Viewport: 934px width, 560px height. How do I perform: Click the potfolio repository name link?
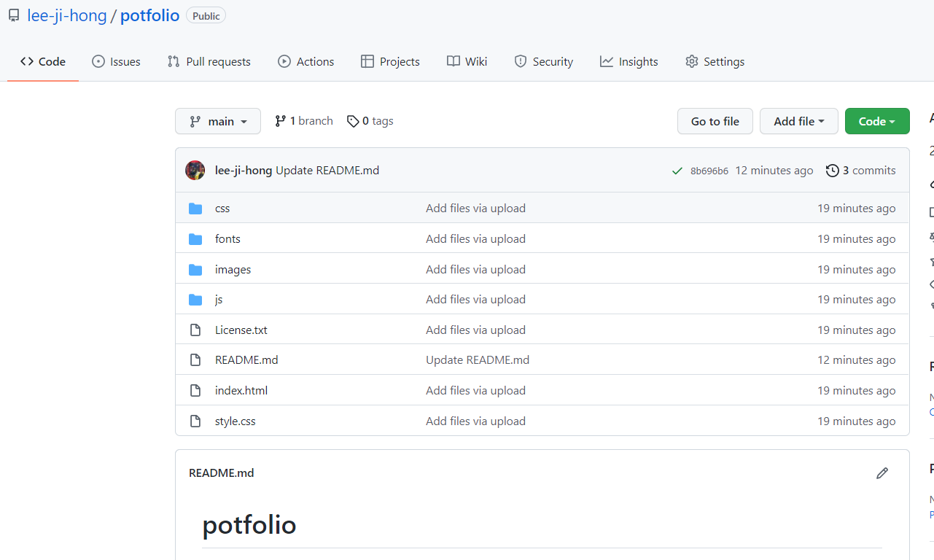pyautogui.click(x=150, y=15)
